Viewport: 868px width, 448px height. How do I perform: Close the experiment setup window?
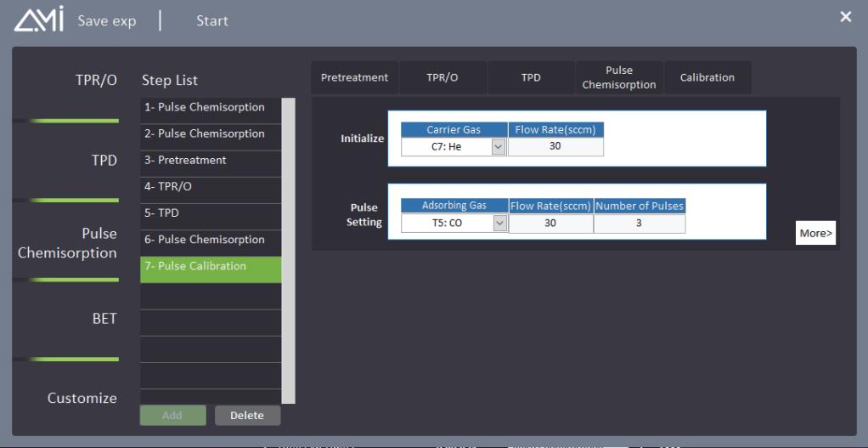[845, 17]
